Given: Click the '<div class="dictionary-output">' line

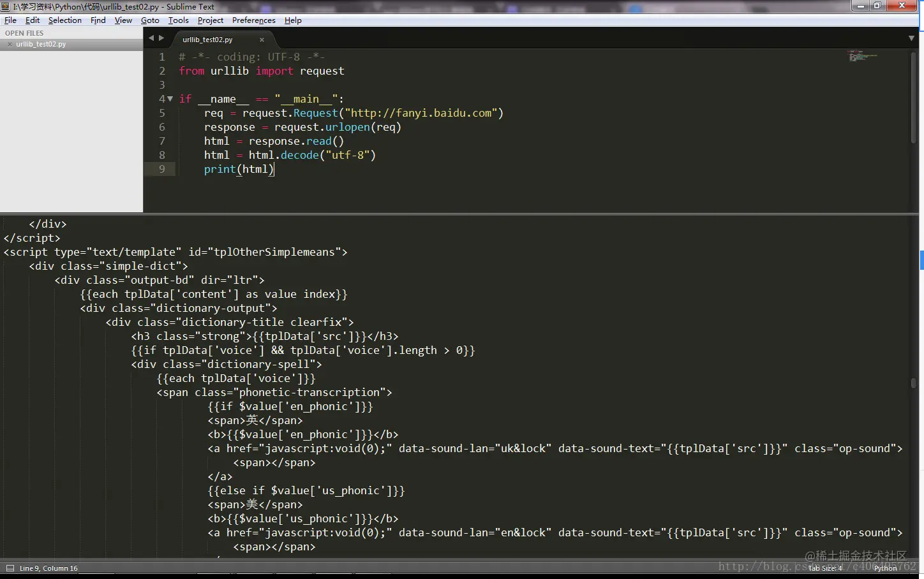Looking at the screenshot, I should [x=179, y=308].
